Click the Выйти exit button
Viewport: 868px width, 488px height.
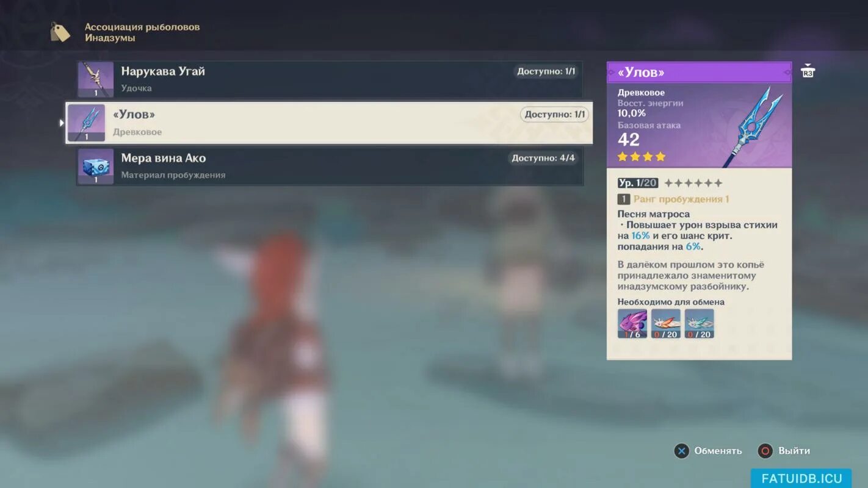tap(784, 451)
